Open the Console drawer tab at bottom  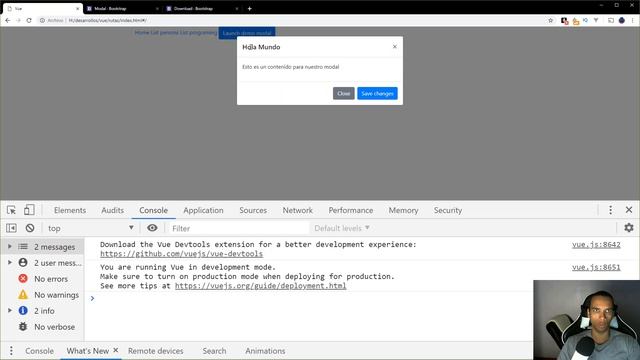tap(39, 351)
